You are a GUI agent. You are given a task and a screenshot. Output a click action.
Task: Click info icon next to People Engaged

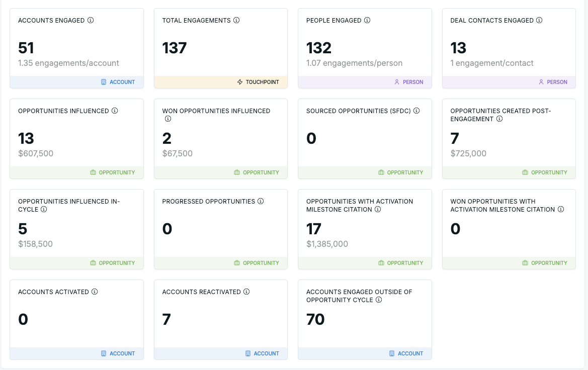pyautogui.click(x=367, y=20)
